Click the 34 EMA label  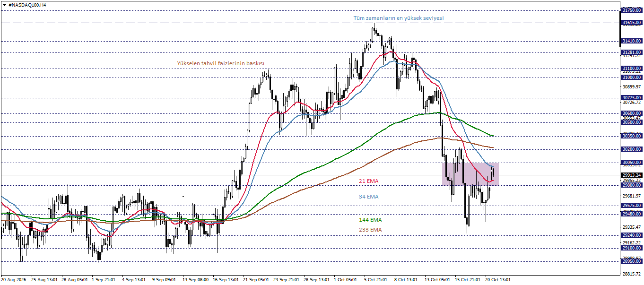click(x=368, y=197)
